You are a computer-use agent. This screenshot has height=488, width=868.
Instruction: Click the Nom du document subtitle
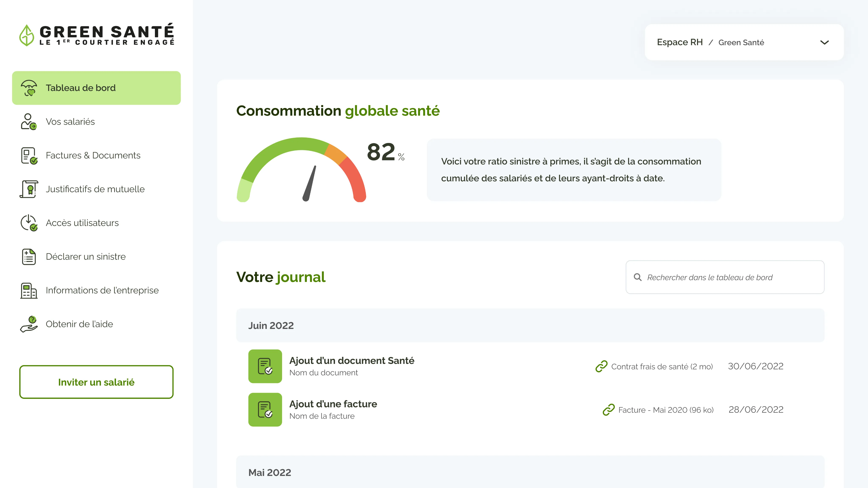(323, 373)
